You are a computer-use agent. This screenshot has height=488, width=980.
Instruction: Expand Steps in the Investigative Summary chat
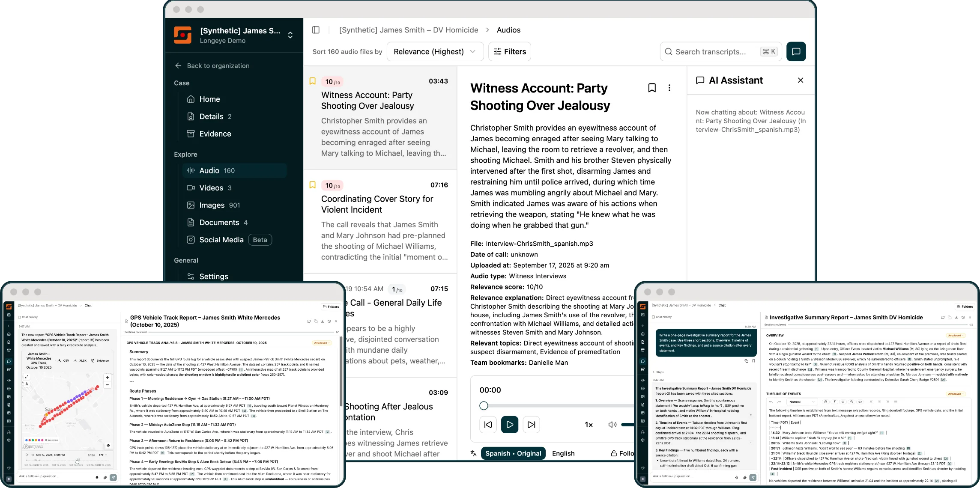point(658,372)
